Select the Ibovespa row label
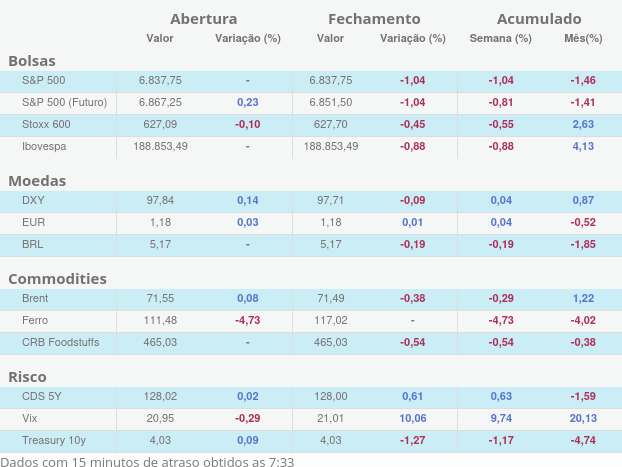 [45, 146]
